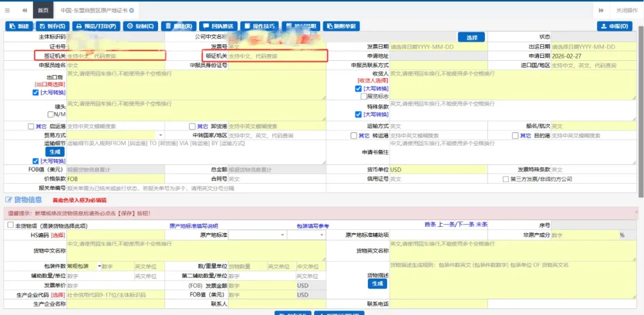Image resolution: width=644 pixels, height=315 pixels.
Task: Click the 暂存 (Save draft) toolbar button
Action: [x=51, y=26]
